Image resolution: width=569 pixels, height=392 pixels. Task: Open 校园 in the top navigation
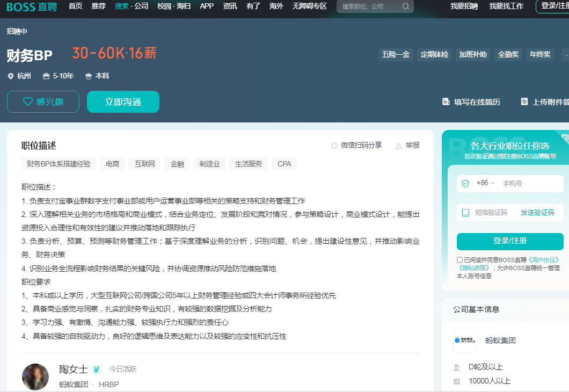pyautogui.click(x=164, y=6)
